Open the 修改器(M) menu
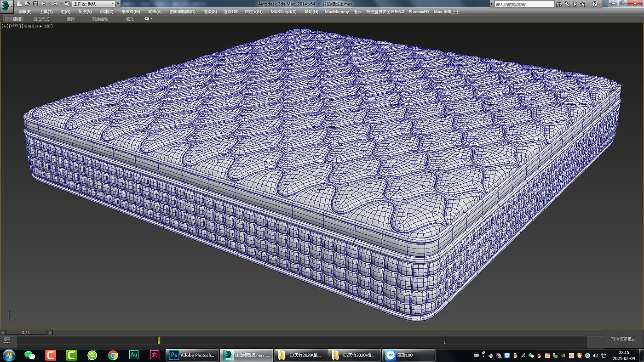644x362 pixels. [x=131, y=11]
